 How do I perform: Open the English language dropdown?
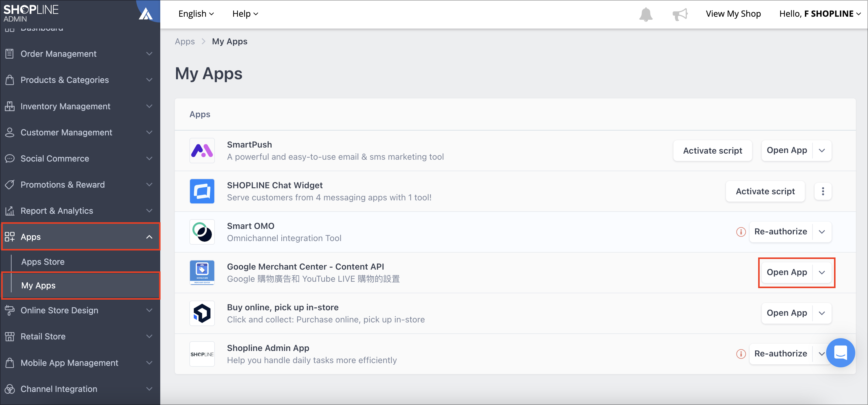click(196, 14)
